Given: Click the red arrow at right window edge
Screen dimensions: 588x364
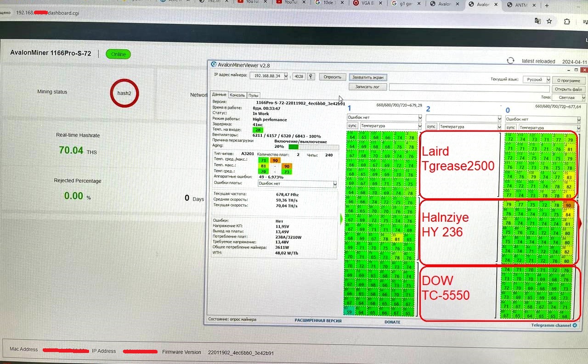Looking at the screenshot, I should tap(580, 223).
